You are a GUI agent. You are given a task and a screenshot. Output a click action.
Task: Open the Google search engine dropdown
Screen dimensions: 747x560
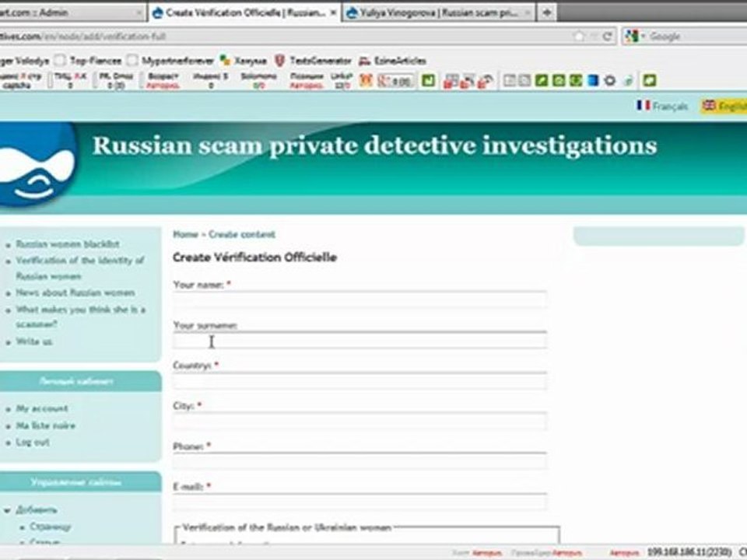click(x=635, y=37)
